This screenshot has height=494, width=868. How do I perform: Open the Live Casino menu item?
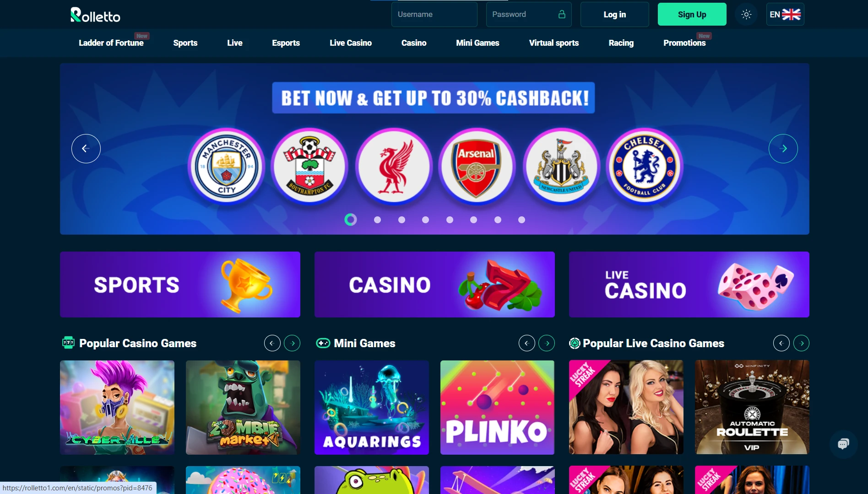pos(351,43)
